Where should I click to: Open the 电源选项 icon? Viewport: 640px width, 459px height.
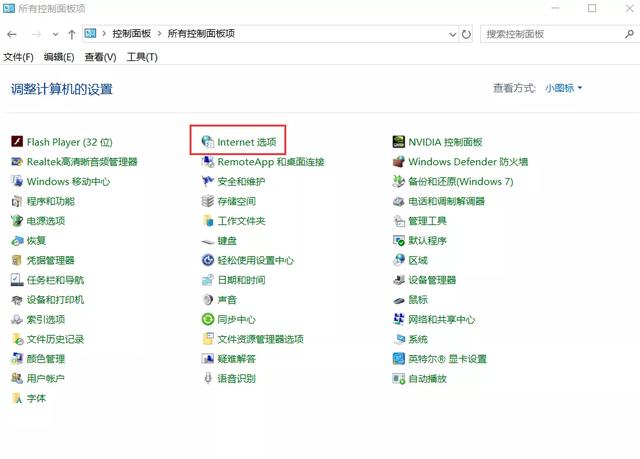click(x=17, y=221)
